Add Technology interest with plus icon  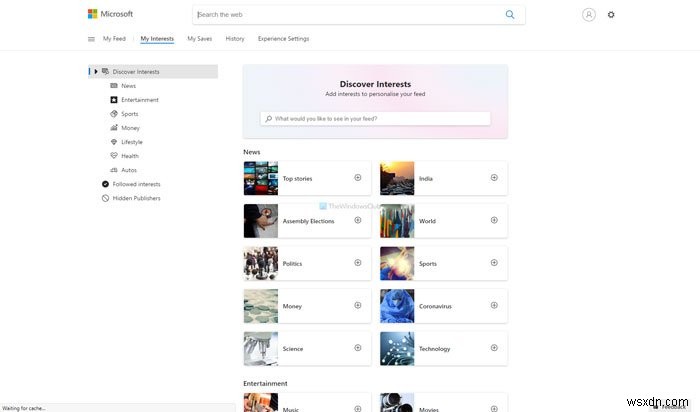(494, 348)
